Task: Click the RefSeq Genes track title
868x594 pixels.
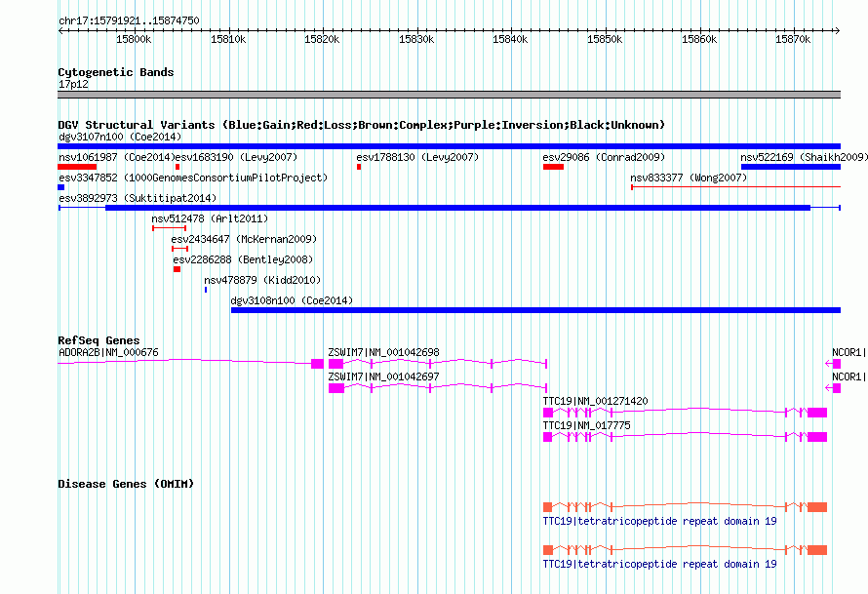Action: 99,340
